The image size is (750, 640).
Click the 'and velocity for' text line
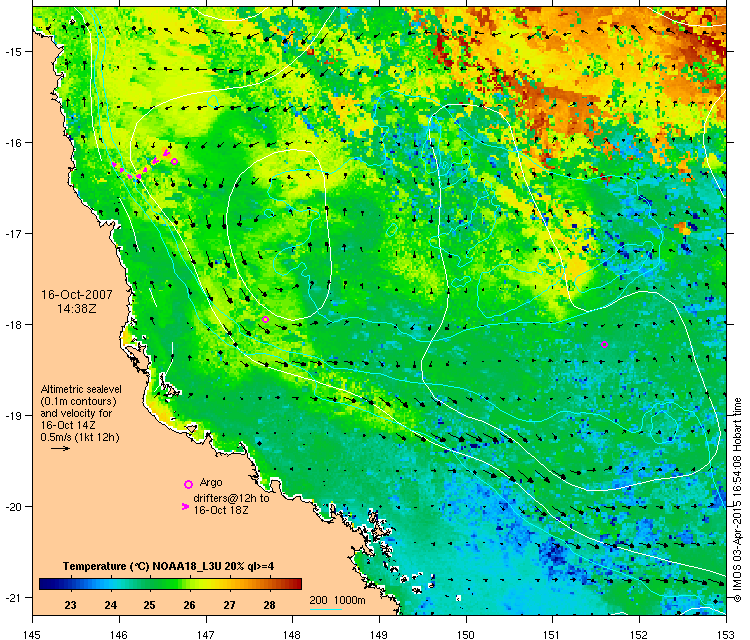(x=76, y=413)
